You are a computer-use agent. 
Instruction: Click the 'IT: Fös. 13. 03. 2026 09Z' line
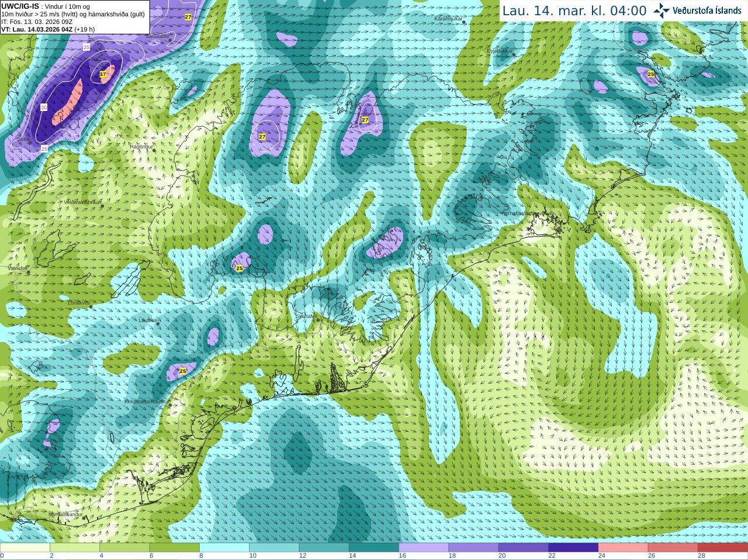37,22
